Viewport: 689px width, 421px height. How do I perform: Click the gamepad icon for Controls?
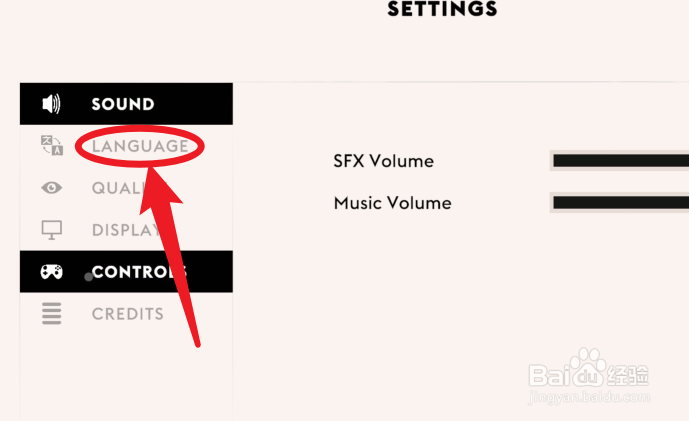51,272
